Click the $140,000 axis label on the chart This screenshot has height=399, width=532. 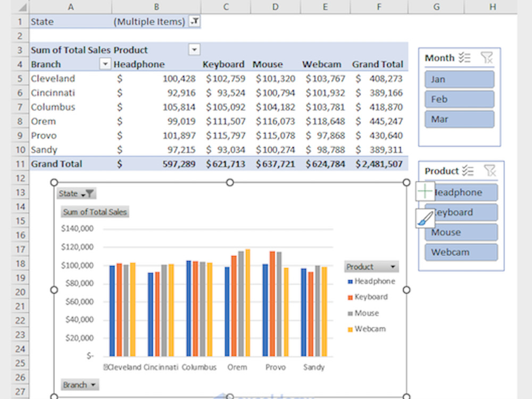pyautogui.click(x=77, y=229)
